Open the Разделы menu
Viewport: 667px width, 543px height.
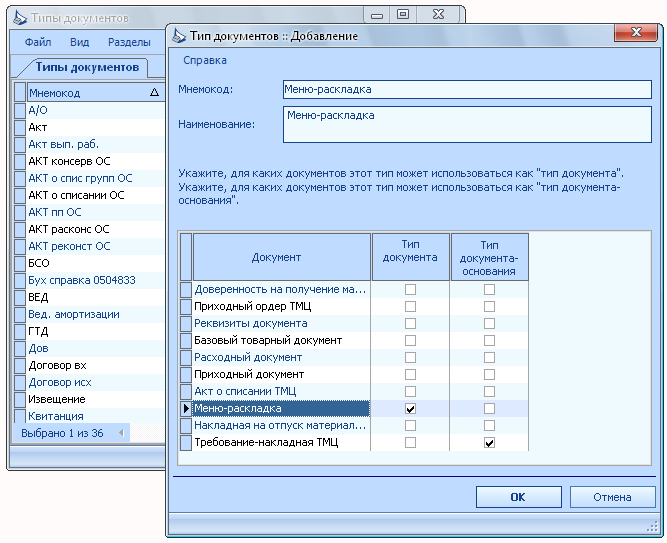[129, 42]
